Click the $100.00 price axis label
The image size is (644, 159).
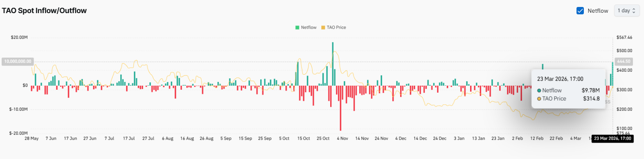[624, 129]
